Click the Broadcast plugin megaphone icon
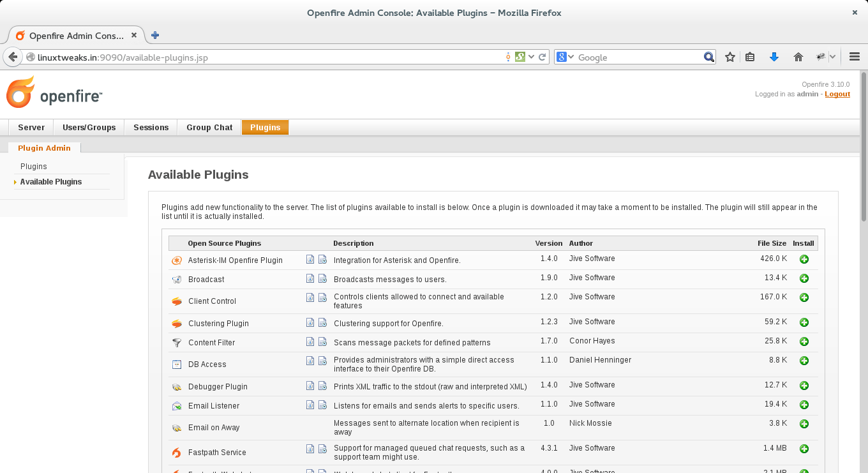Image resolution: width=868 pixels, height=473 pixels. [177, 280]
